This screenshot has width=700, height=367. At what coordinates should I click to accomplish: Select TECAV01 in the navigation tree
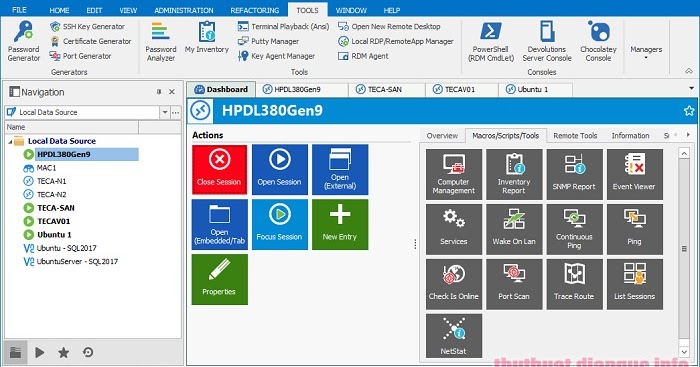[x=54, y=221]
